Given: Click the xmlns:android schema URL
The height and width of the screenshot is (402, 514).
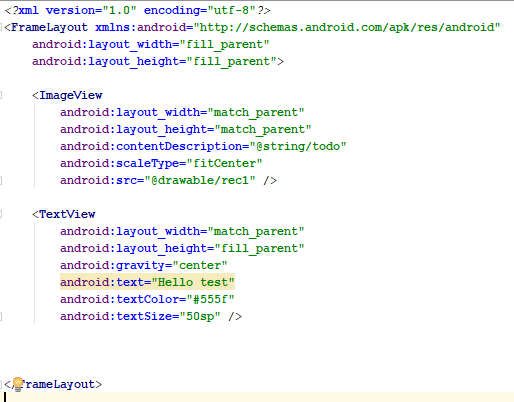Looking at the screenshot, I should pos(347,27).
